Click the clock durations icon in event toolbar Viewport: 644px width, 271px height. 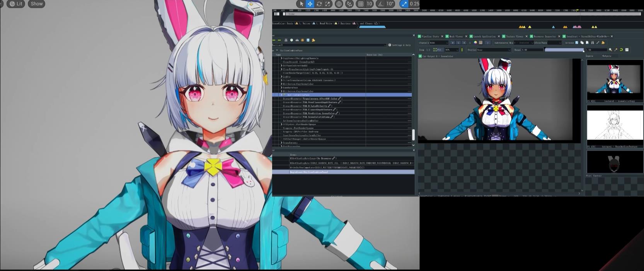[x=291, y=40]
